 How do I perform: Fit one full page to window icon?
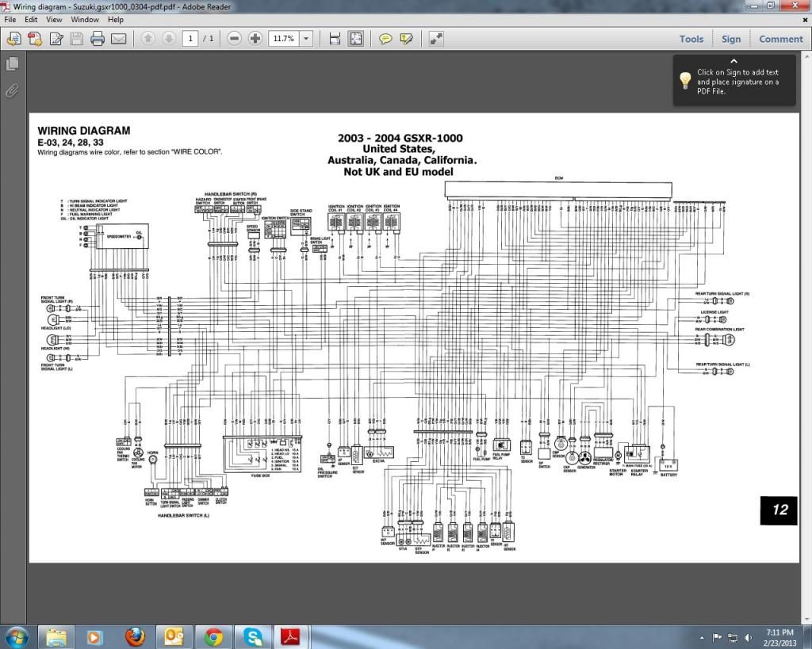[x=356, y=39]
